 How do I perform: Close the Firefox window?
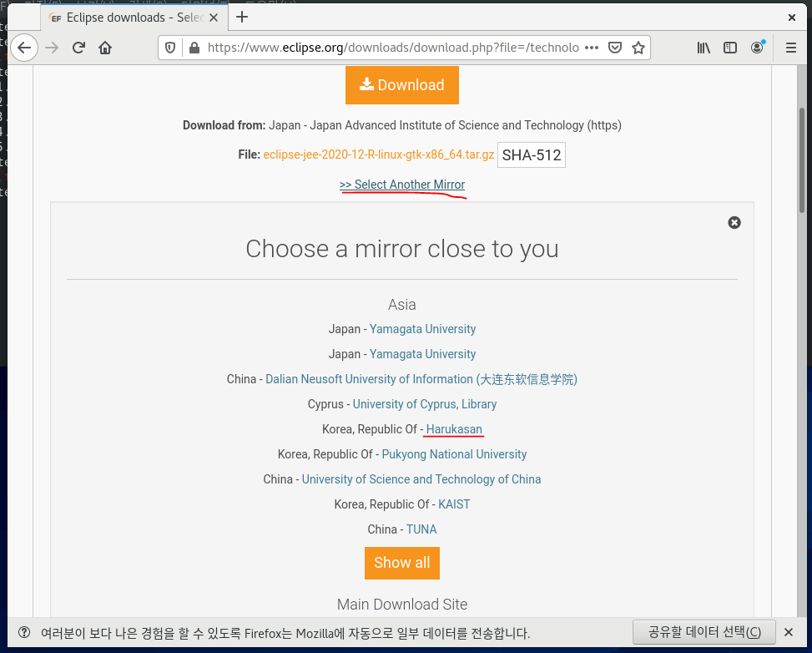pyautogui.click(x=791, y=18)
